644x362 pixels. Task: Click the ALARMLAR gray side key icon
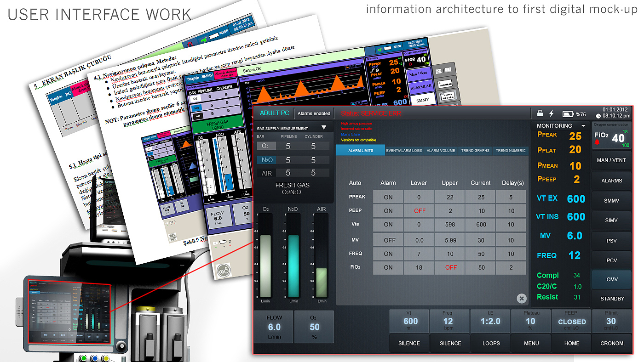tap(446, 83)
